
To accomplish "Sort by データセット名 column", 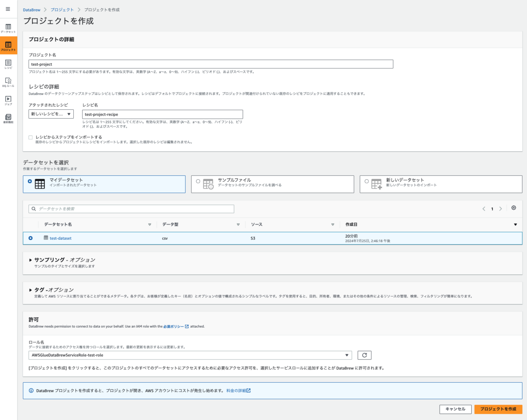I will click(x=149, y=224).
